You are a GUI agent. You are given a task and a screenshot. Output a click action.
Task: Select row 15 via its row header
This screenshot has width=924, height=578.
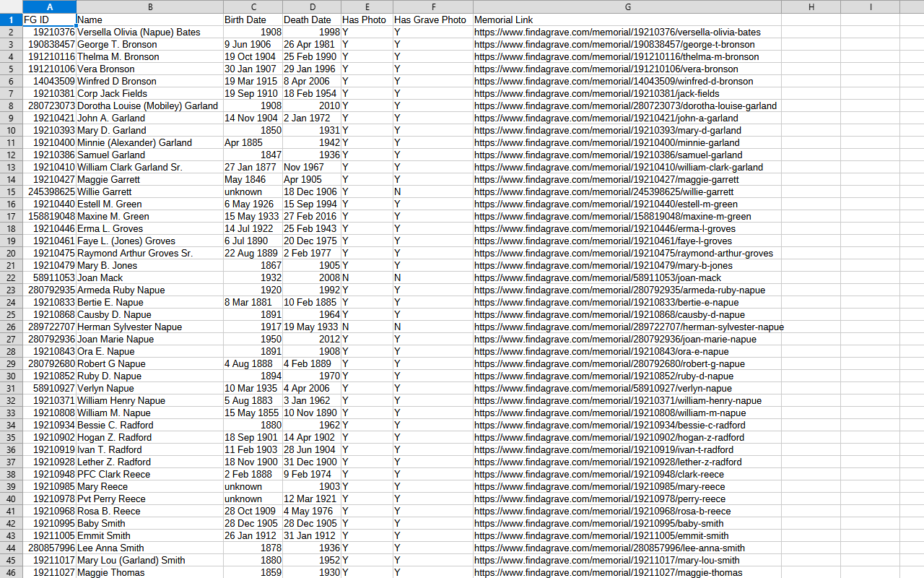11,191
